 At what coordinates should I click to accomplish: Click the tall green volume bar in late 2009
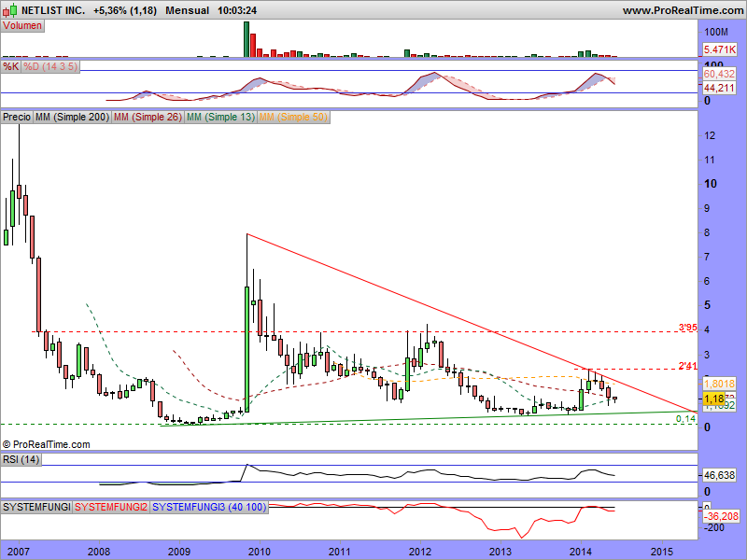click(247, 39)
